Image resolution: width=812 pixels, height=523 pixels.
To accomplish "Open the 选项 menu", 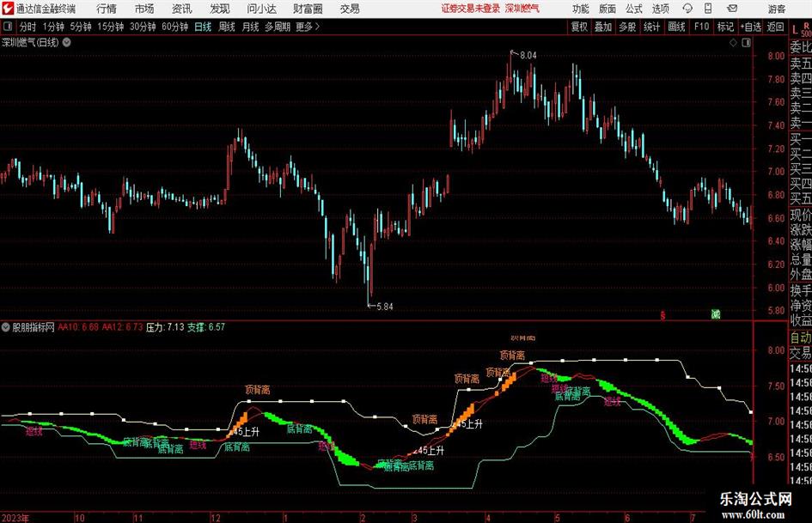I will pos(660,9).
